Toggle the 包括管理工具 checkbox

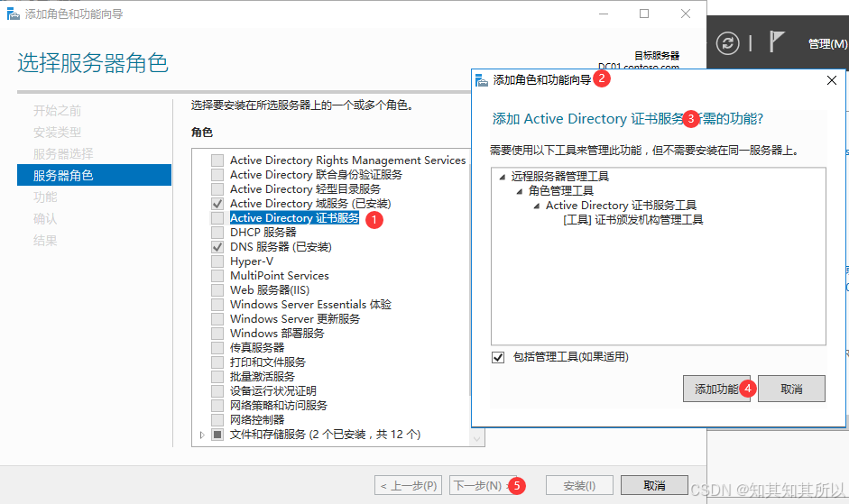click(498, 358)
